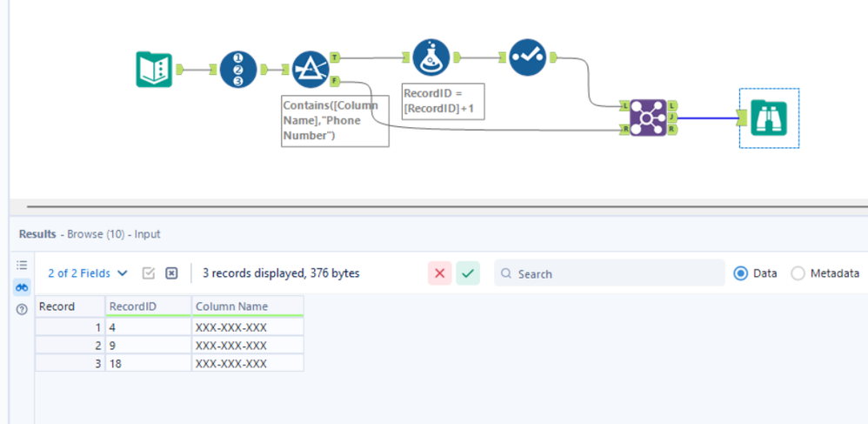868x424 pixels.
Task: Select the Select tool node
Action: click(x=528, y=57)
